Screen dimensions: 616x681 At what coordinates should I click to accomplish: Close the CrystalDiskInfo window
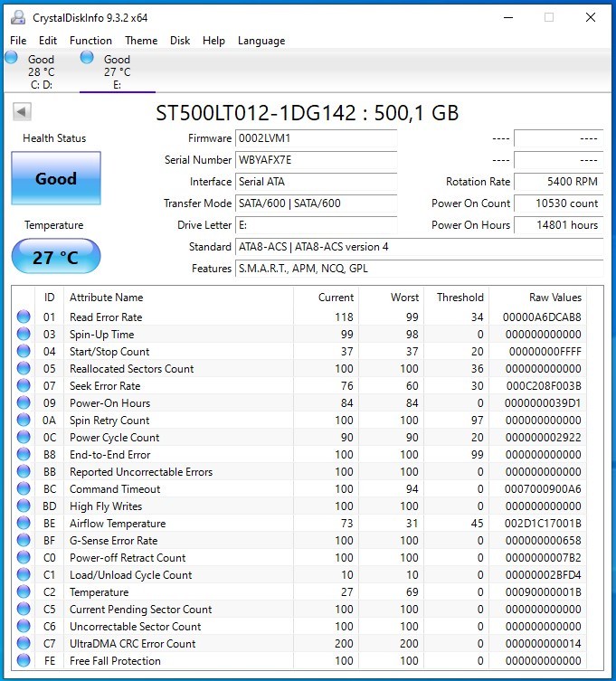(x=591, y=17)
